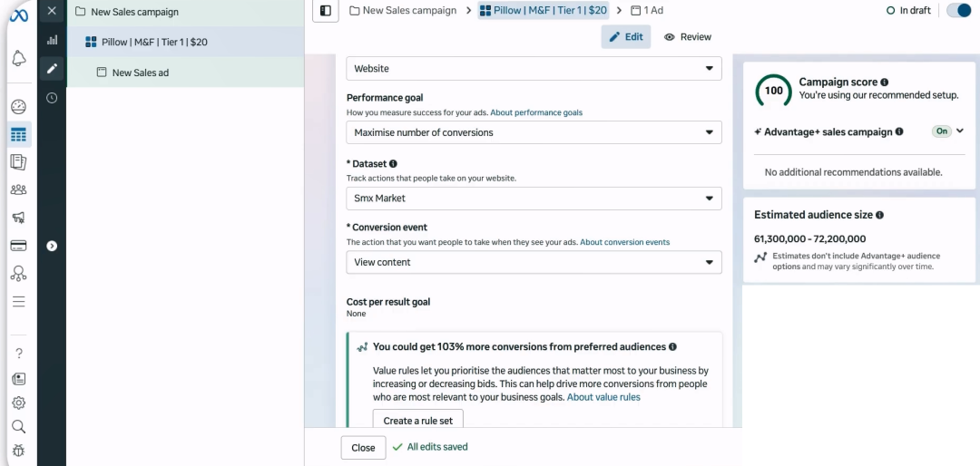Open search magnifier icon in sidebar
This screenshot has width=980, height=466.
click(x=19, y=427)
